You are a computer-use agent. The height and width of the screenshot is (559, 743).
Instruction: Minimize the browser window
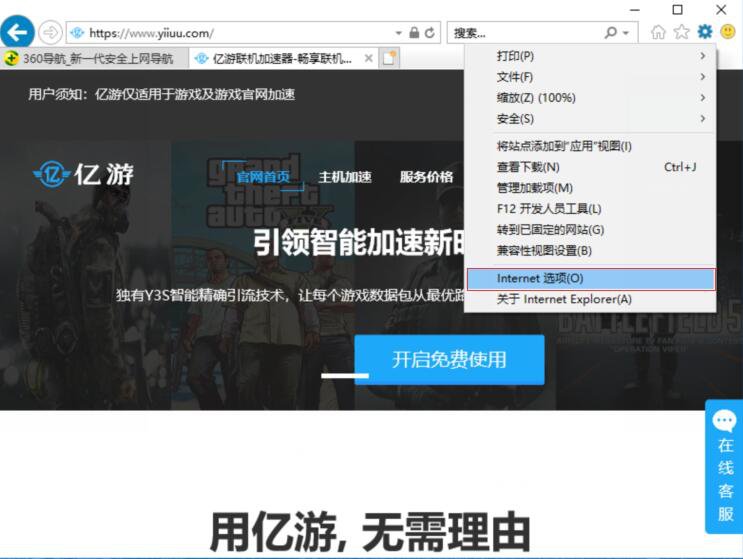point(635,9)
